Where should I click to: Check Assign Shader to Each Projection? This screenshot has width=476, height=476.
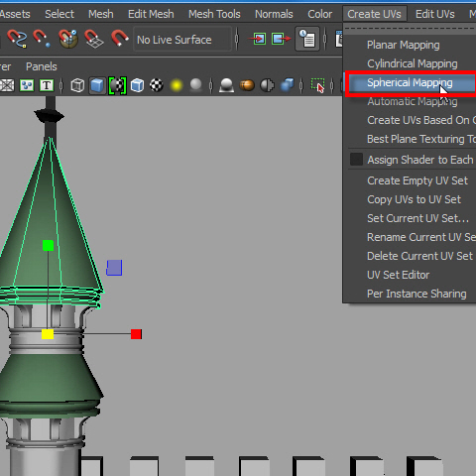click(356, 160)
